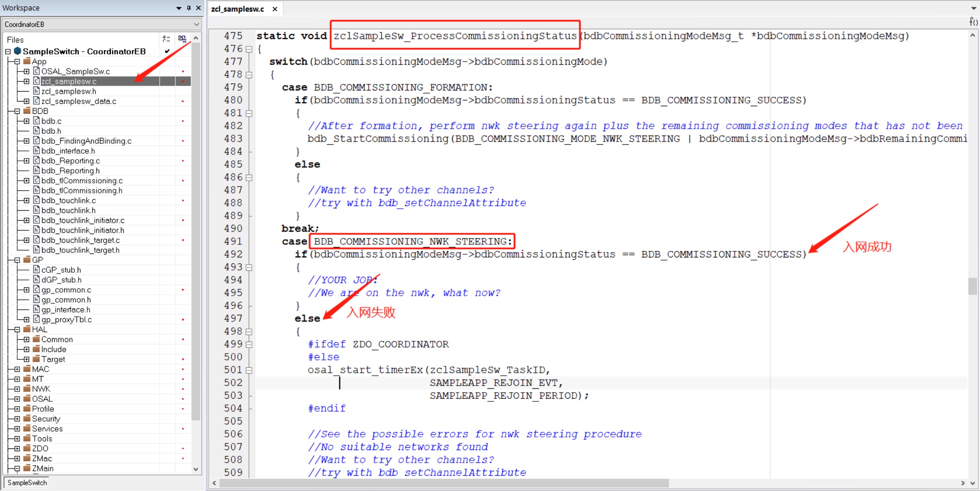The height and width of the screenshot is (491, 980).
Task: Click the bdb.h header file icon
Action: point(36,131)
